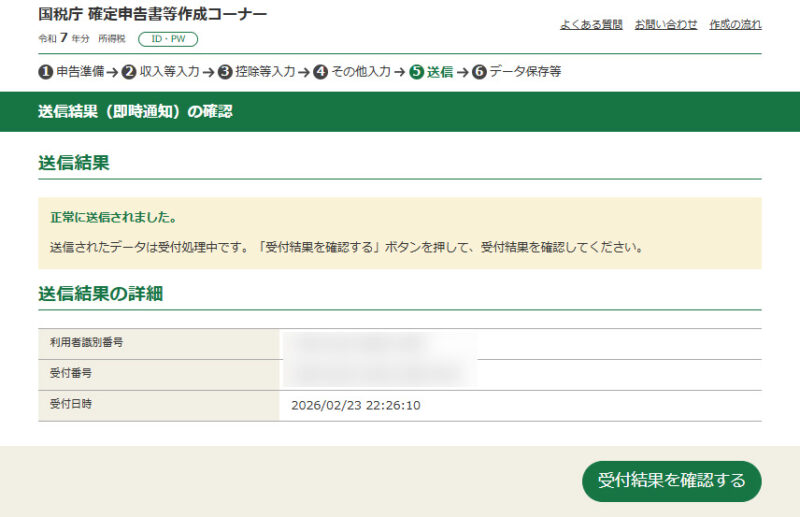Click the 送信結果(即時通知)の確認 header bar
Viewport: 800px width, 517px height.
135,112
